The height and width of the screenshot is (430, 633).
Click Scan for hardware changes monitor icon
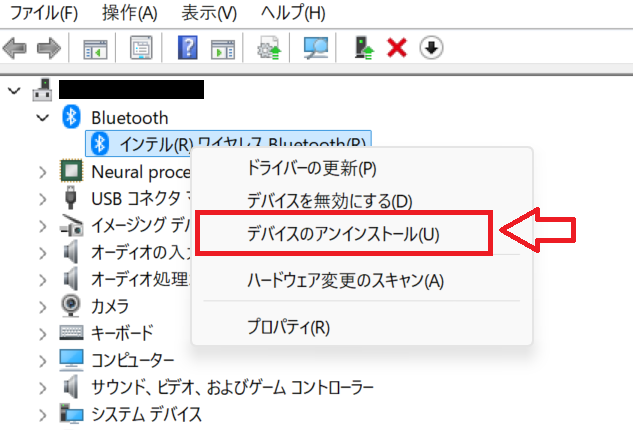tap(316, 48)
